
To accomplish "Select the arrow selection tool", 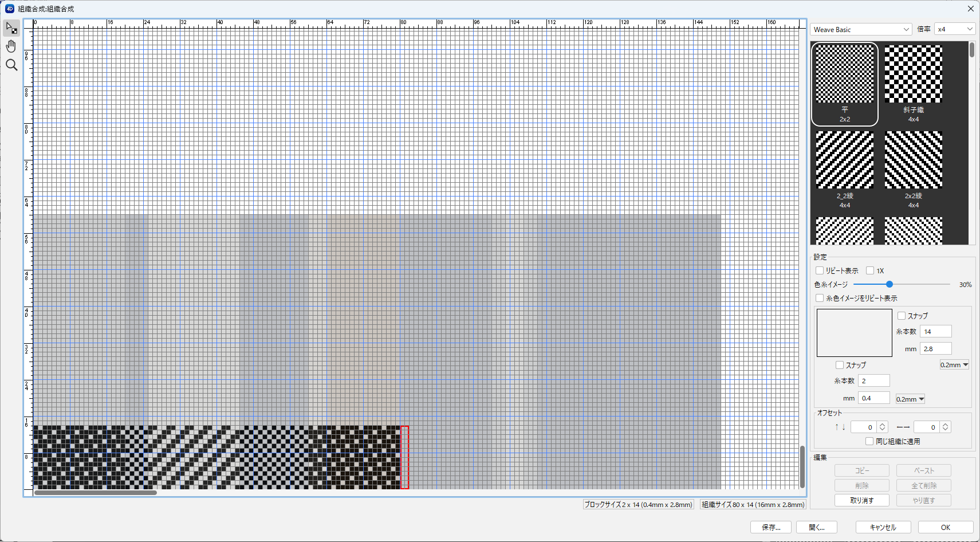I will [11, 28].
